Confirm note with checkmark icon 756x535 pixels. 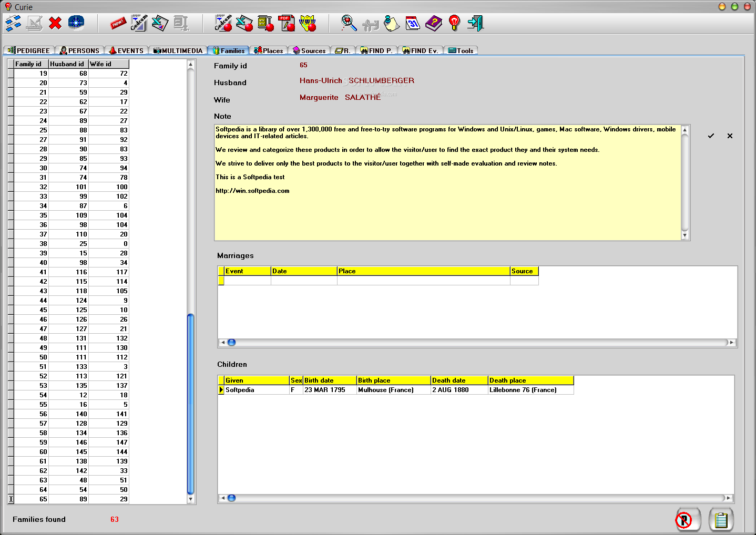coord(711,136)
